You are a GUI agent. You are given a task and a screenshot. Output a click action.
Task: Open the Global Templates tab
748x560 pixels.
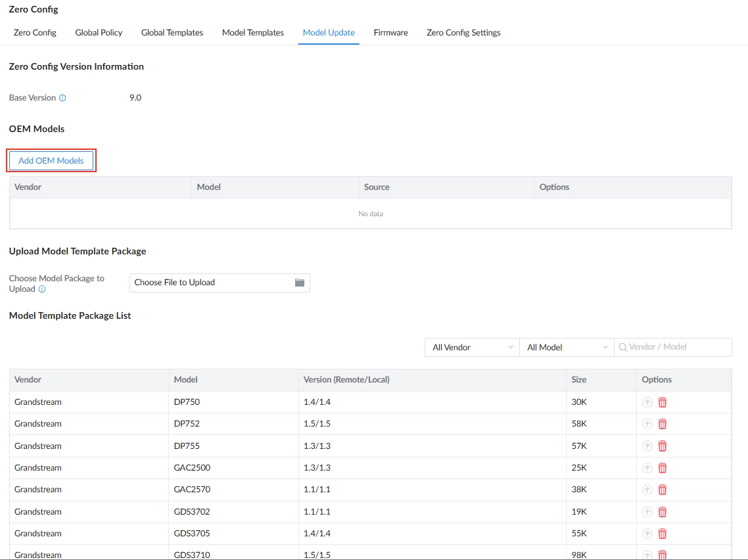172,32
